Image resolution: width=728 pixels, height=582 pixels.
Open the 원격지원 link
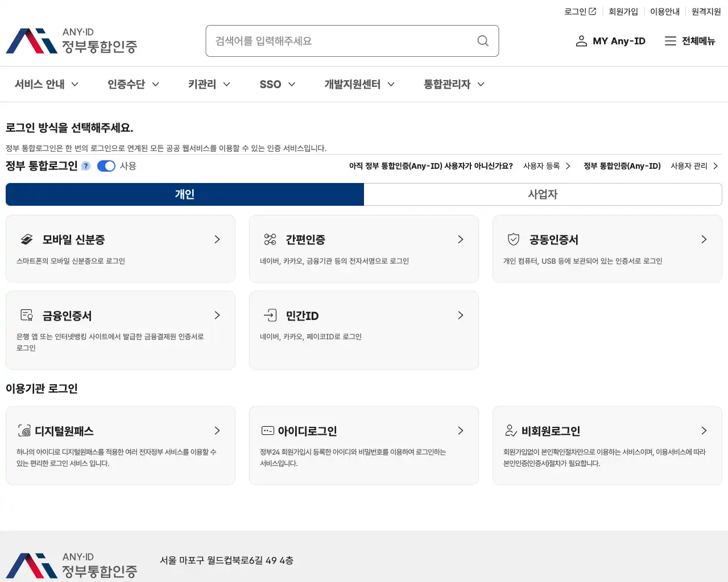706,11
